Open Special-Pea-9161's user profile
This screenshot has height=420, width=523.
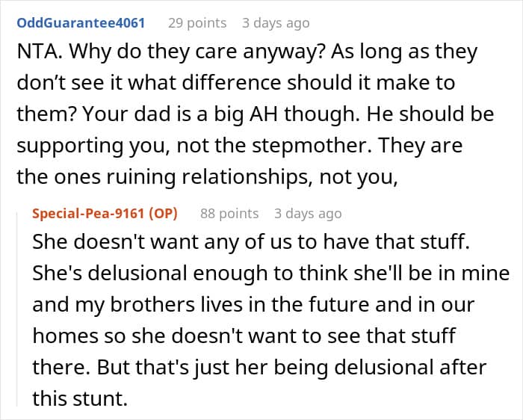(89, 214)
